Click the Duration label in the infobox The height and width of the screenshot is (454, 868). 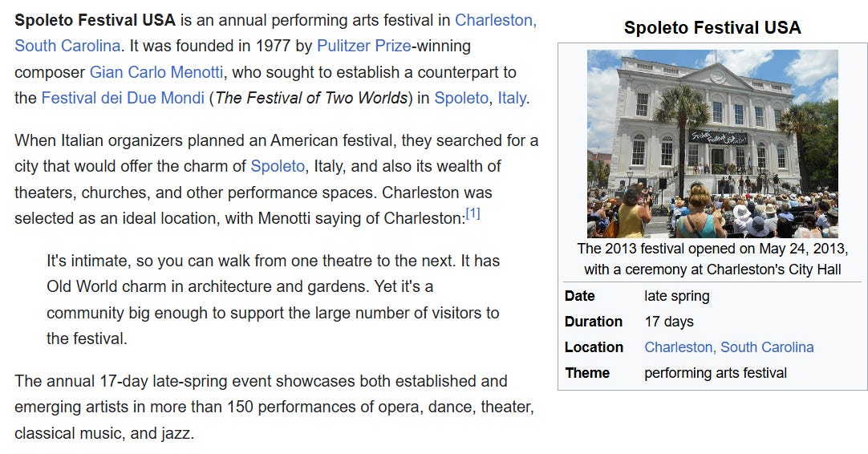tap(594, 322)
